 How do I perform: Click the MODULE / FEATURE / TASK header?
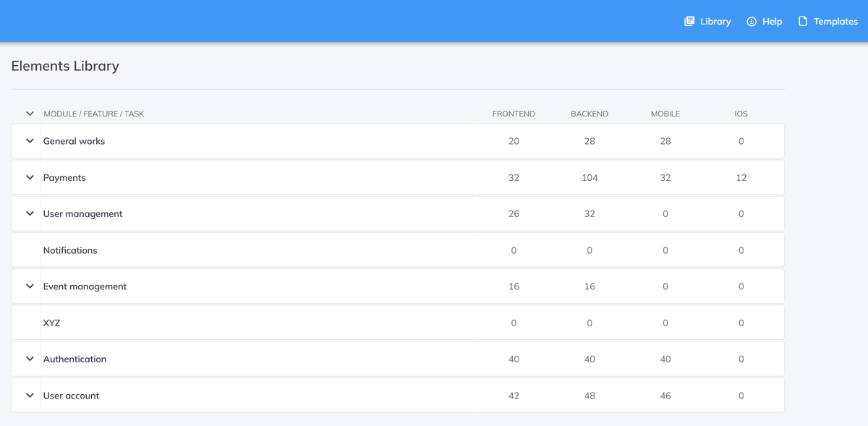click(94, 114)
